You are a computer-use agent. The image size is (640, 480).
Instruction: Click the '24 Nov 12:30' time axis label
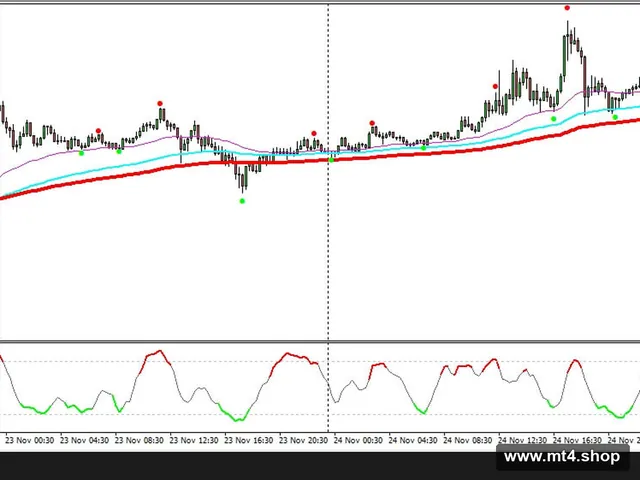point(522,441)
